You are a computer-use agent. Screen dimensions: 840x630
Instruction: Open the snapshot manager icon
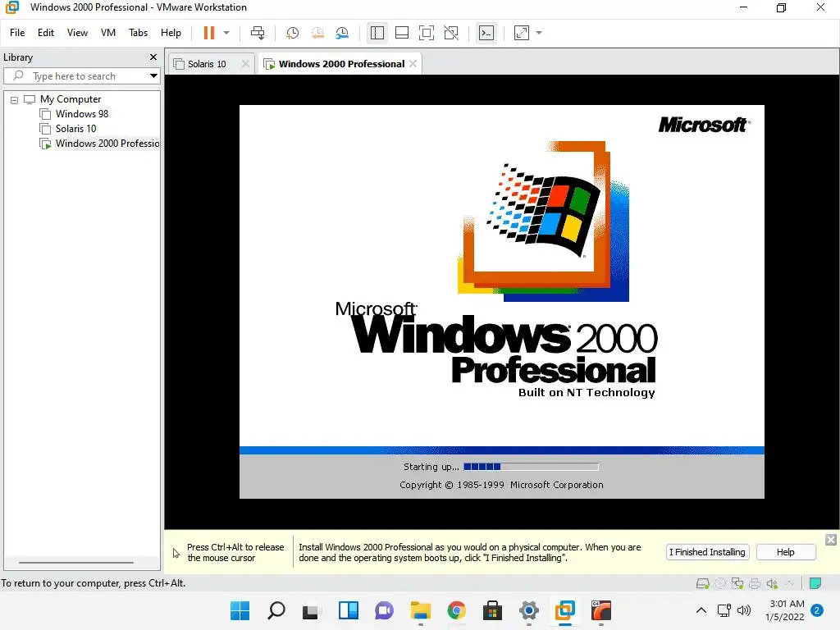click(x=342, y=33)
